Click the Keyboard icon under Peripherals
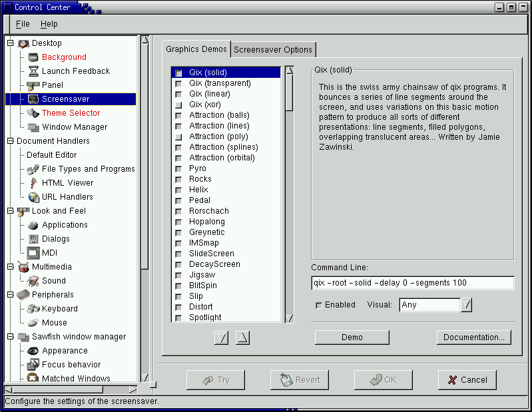 tap(33, 309)
